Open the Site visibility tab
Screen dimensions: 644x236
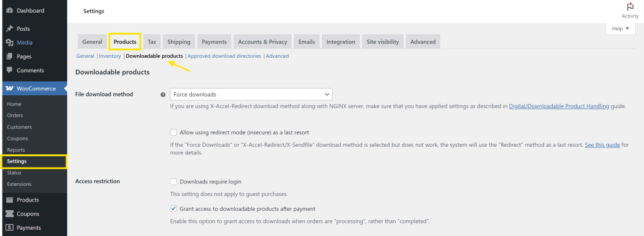pos(383,42)
